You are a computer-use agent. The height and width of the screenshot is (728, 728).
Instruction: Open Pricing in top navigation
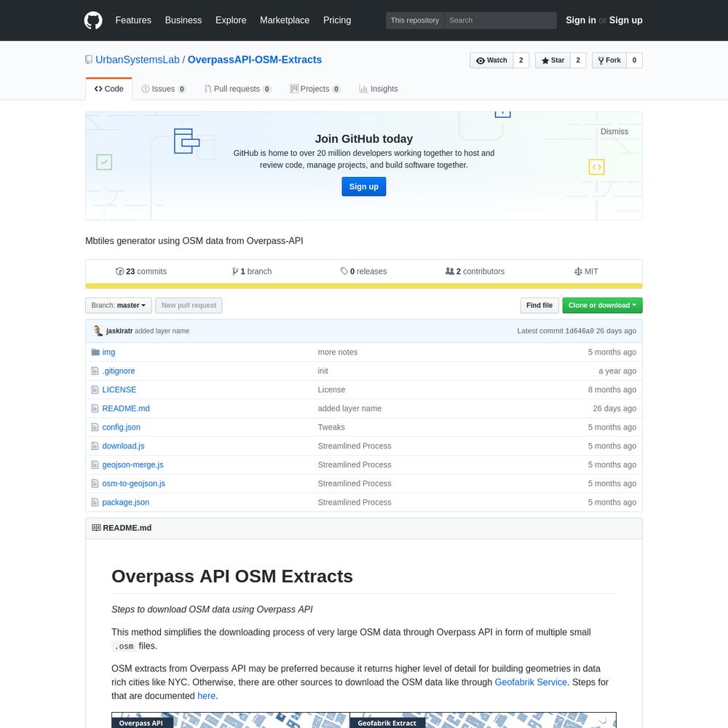click(337, 20)
